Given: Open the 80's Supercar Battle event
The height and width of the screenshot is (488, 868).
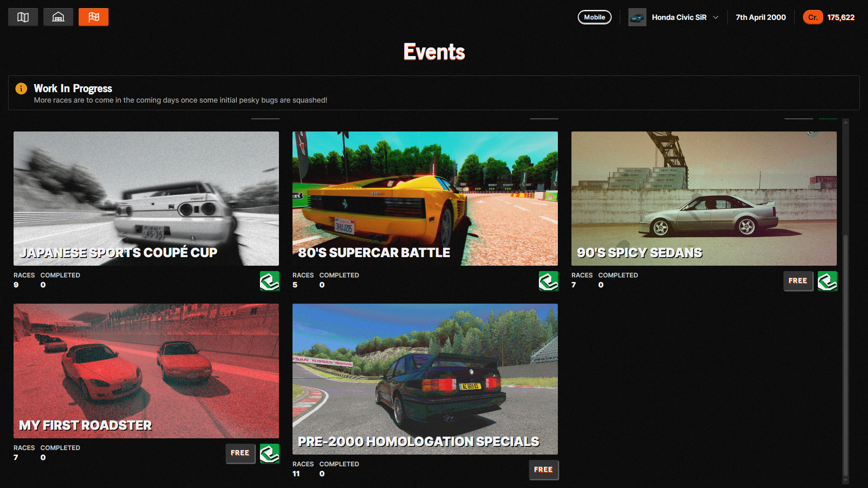Looking at the screenshot, I should click(x=425, y=198).
